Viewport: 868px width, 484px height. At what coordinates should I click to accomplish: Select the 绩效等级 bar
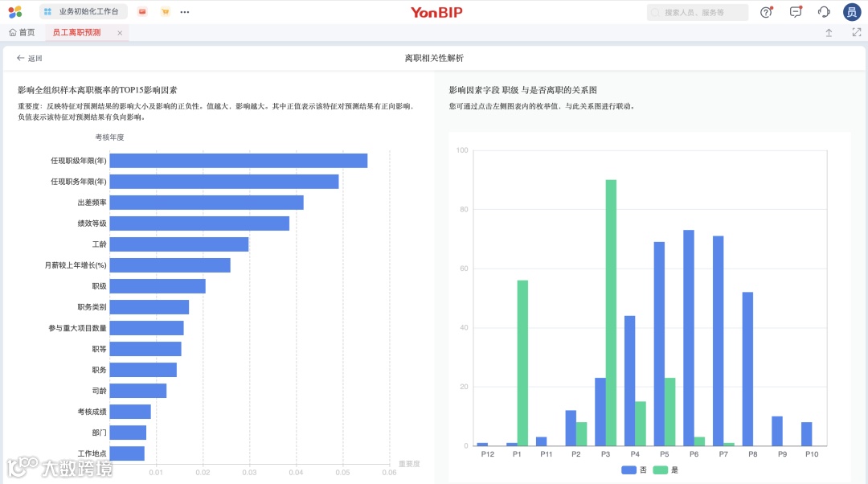(199, 224)
